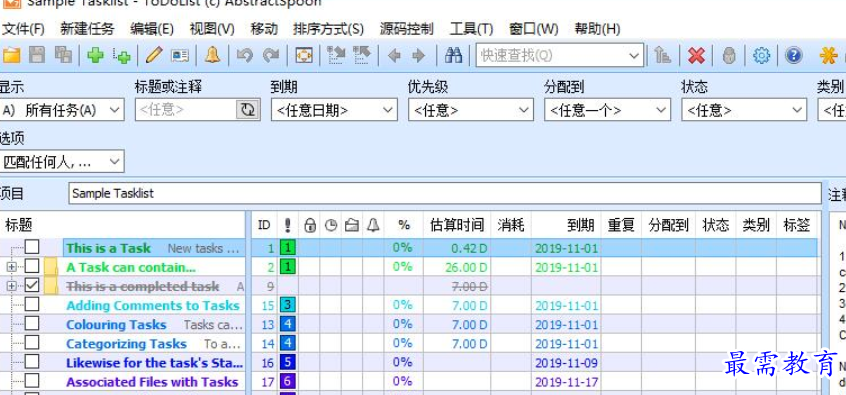The width and height of the screenshot is (846, 395).
Task: Click the clock column header icon
Action: pos(331,226)
